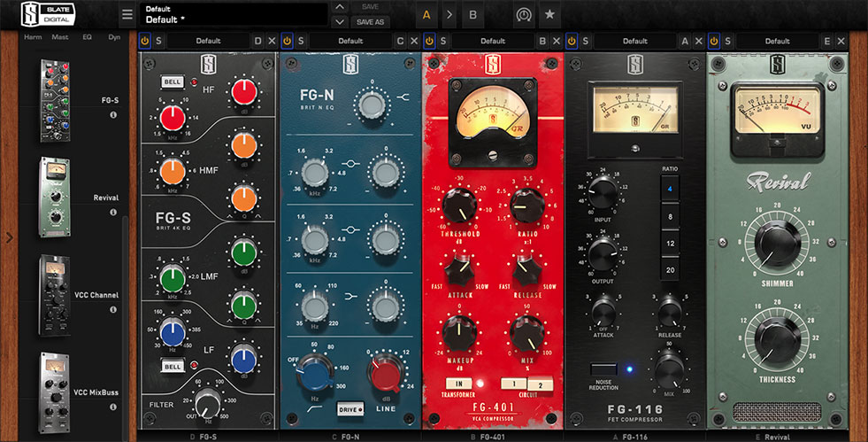Open preset dropdown of slot C
Viewport: 868px width, 442px height.
click(x=350, y=41)
